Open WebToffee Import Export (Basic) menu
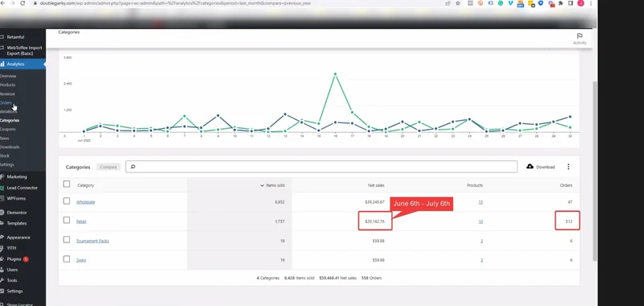 coord(23,51)
